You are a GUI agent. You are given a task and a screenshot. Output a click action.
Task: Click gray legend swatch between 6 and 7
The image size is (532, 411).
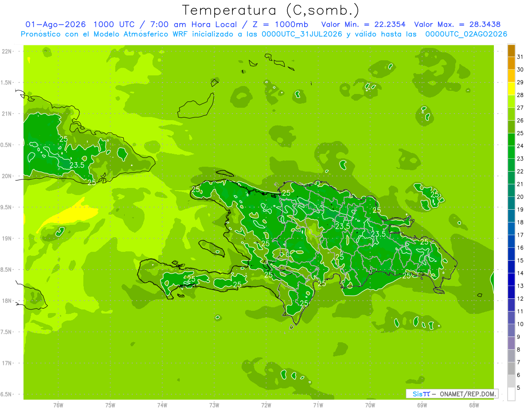pos(511,369)
